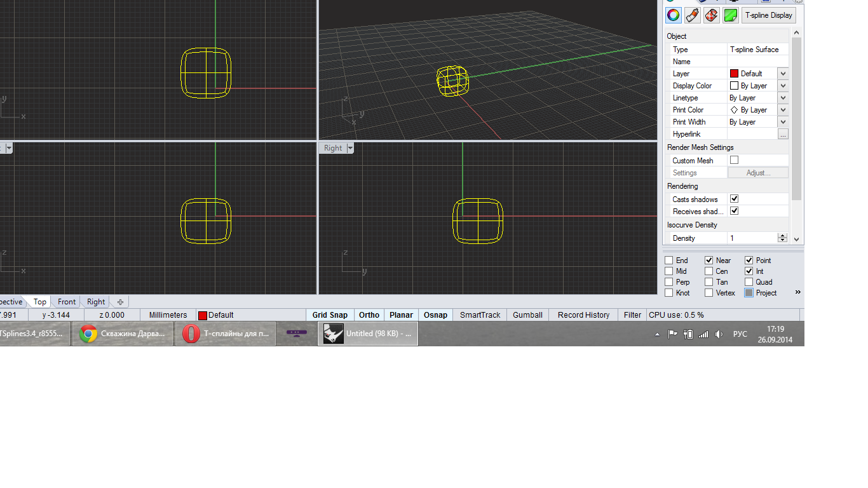Open the Opera taskbar window

click(225, 334)
